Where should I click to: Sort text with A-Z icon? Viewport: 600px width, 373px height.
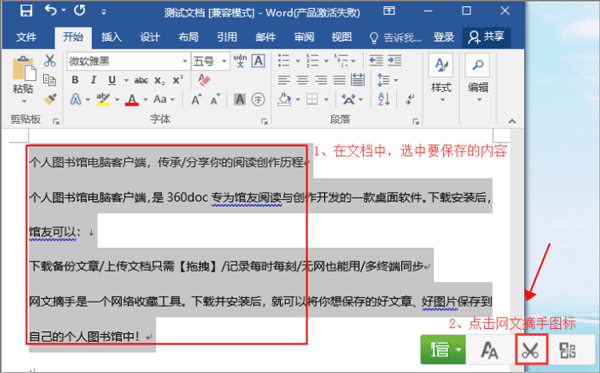(384, 99)
